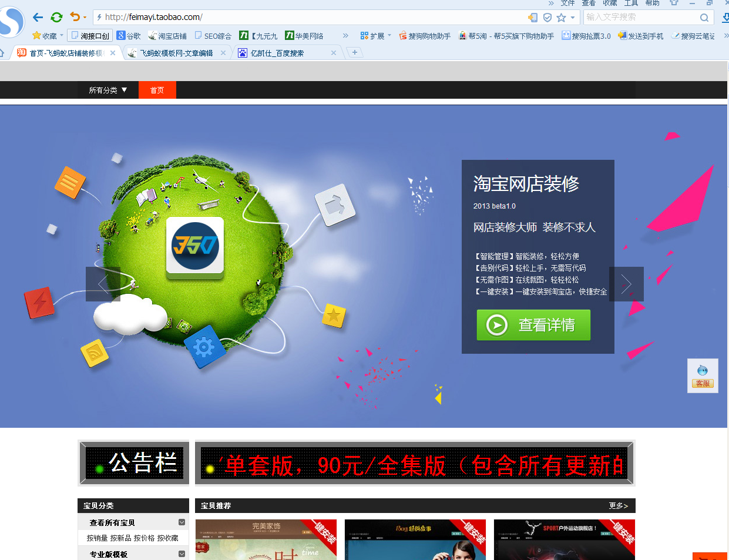
Task: Open the 扩展 extensions dropdown
Action: click(376, 36)
